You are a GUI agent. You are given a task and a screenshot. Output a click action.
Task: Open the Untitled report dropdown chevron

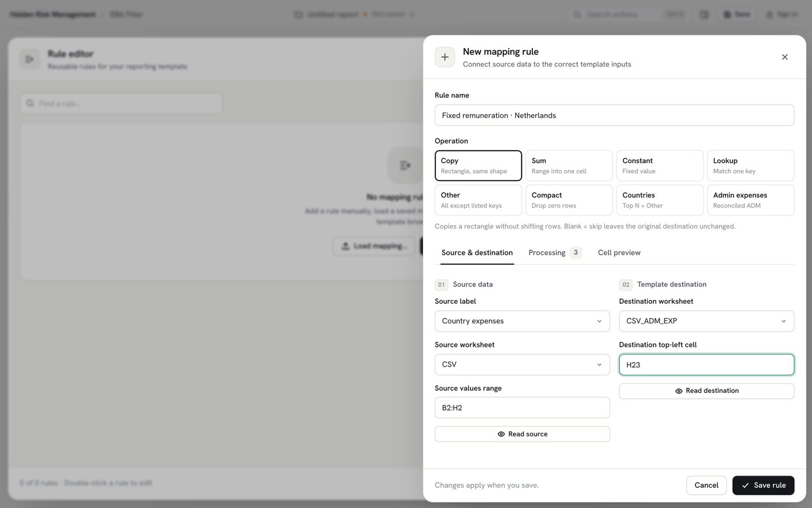click(412, 15)
